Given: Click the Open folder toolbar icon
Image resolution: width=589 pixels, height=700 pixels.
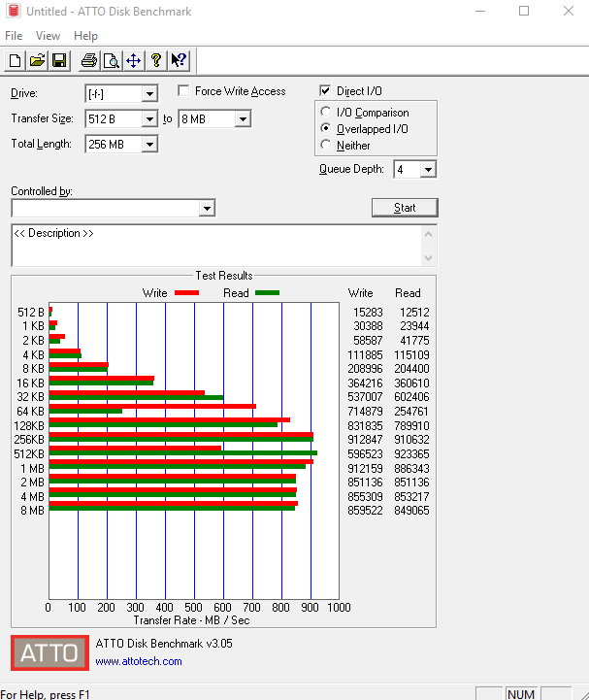Looking at the screenshot, I should coord(37,60).
